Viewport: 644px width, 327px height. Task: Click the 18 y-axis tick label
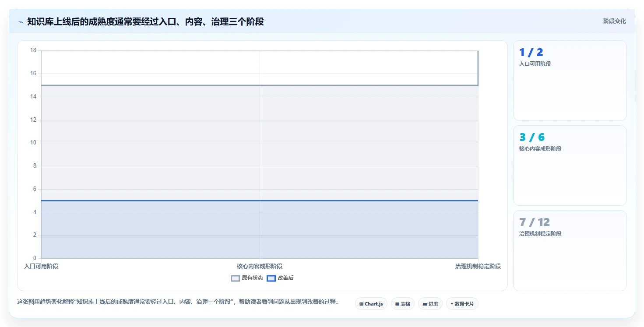click(33, 50)
